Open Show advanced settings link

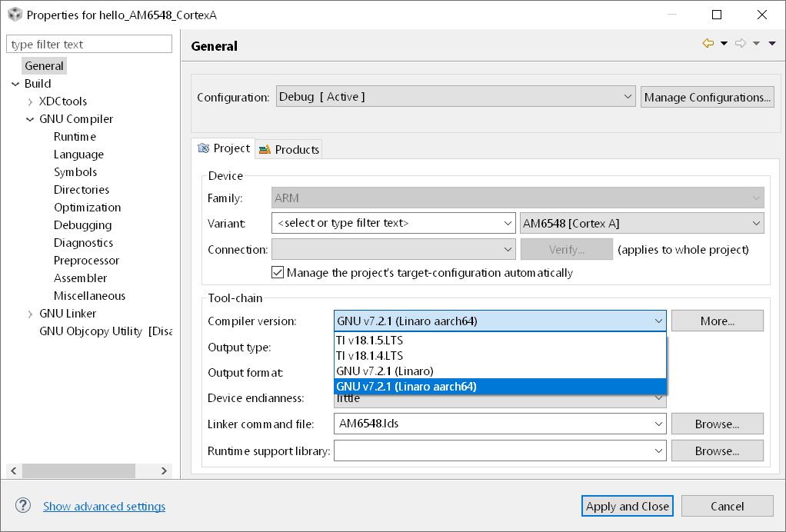tap(104, 506)
